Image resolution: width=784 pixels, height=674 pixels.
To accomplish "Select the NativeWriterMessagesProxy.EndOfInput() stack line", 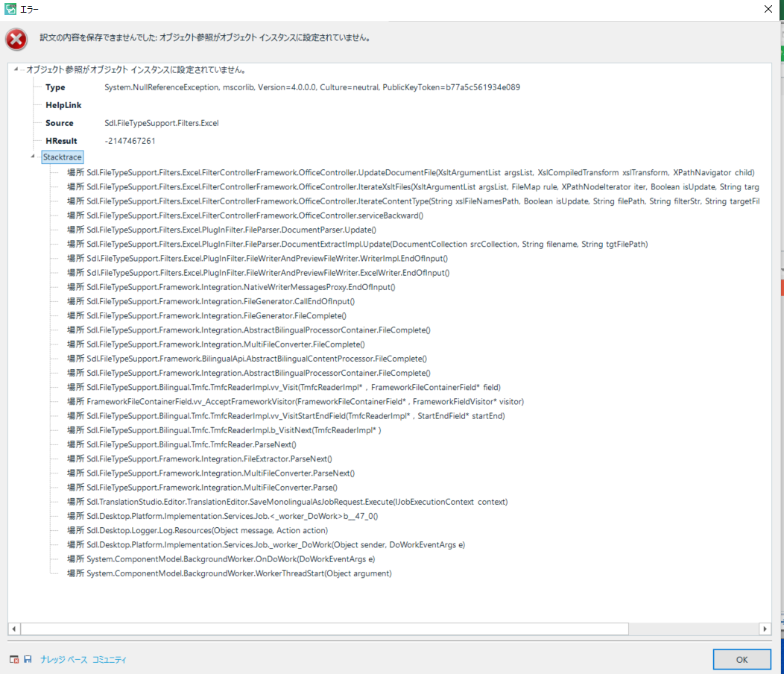I will click(x=232, y=287).
